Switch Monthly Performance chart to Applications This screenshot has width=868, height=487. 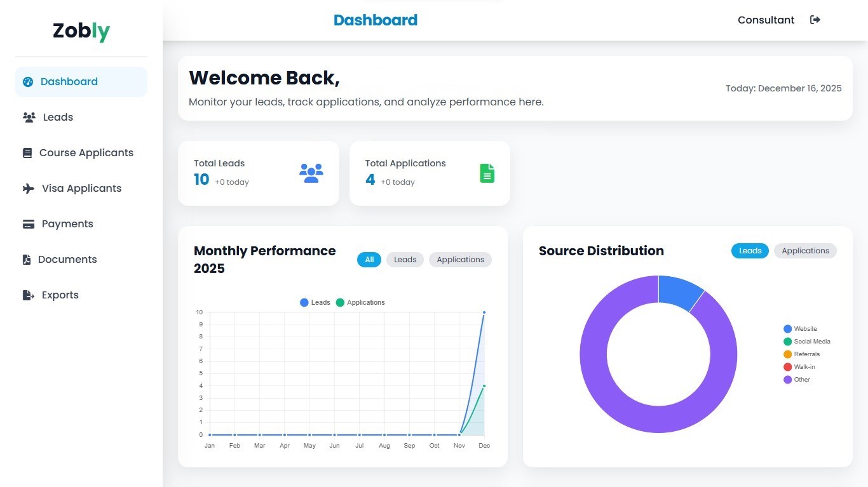(x=460, y=260)
